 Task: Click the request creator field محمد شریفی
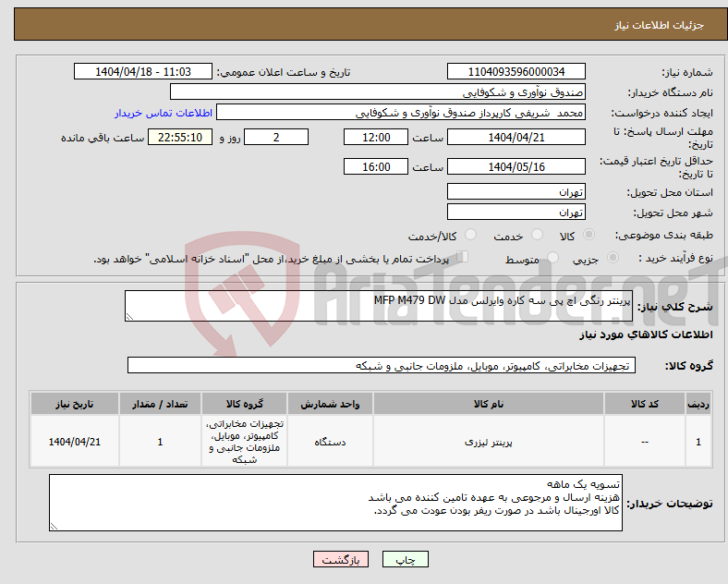point(401,113)
